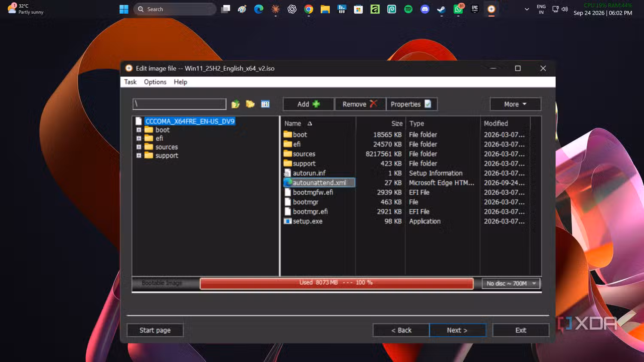Select setup.exe file in list
The width and height of the screenshot is (644, 362).
[x=307, y=221]
